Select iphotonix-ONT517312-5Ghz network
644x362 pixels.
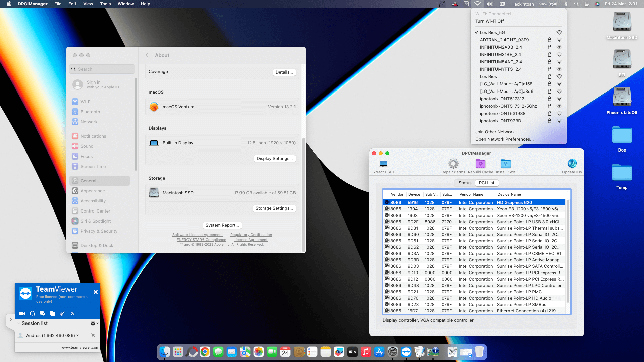pyautogui.click(x=518, y=106)
